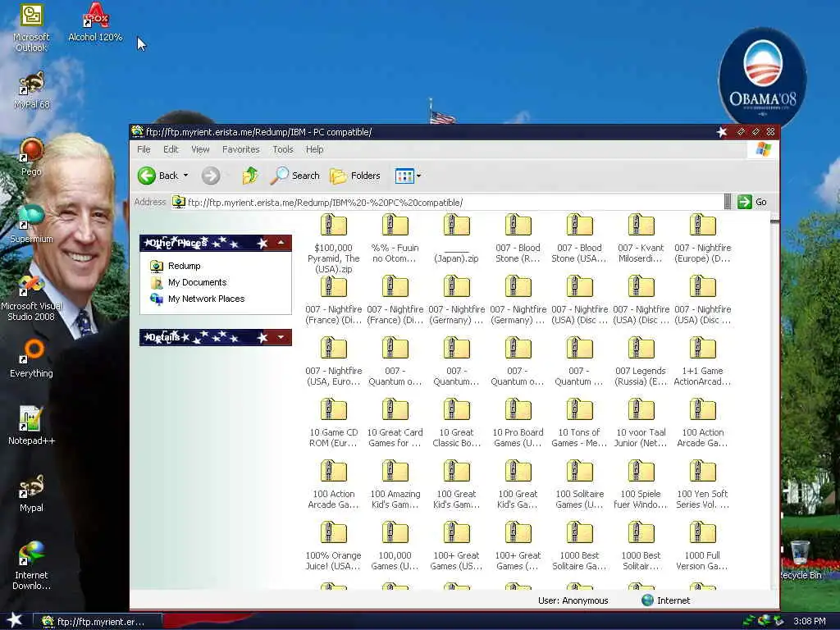Open My Documents link
Viewport: 840px width, 630px height.
pyautogui.click(x=197, y=282)
